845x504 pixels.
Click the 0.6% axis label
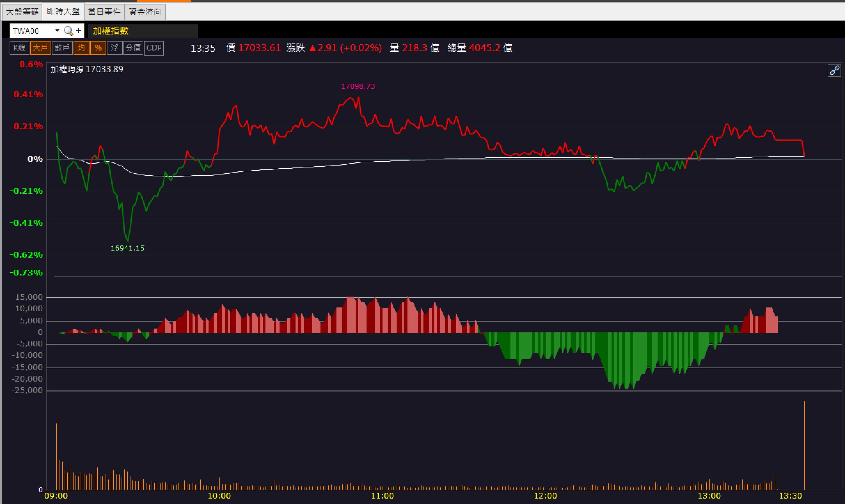pos(31,64)
